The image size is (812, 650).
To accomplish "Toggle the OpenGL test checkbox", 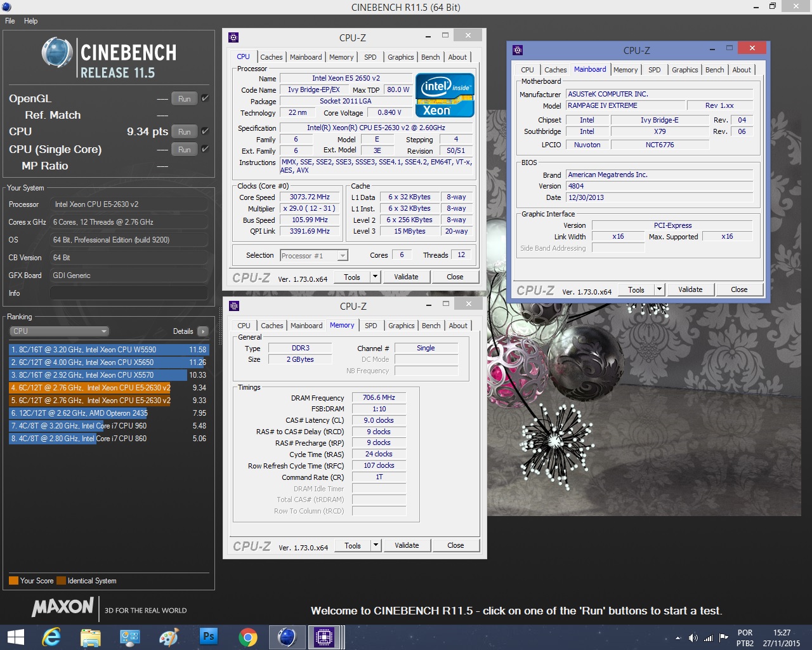I will point(205,98).
